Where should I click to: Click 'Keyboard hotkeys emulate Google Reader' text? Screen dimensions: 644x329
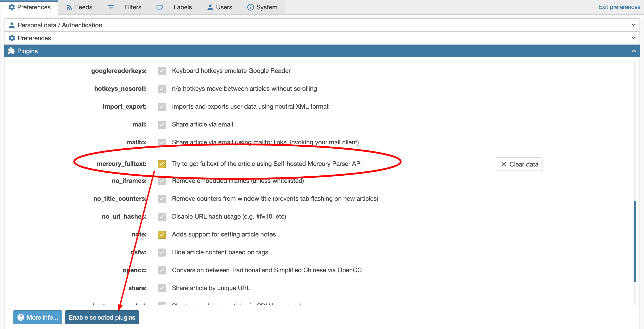pos(231,71)
